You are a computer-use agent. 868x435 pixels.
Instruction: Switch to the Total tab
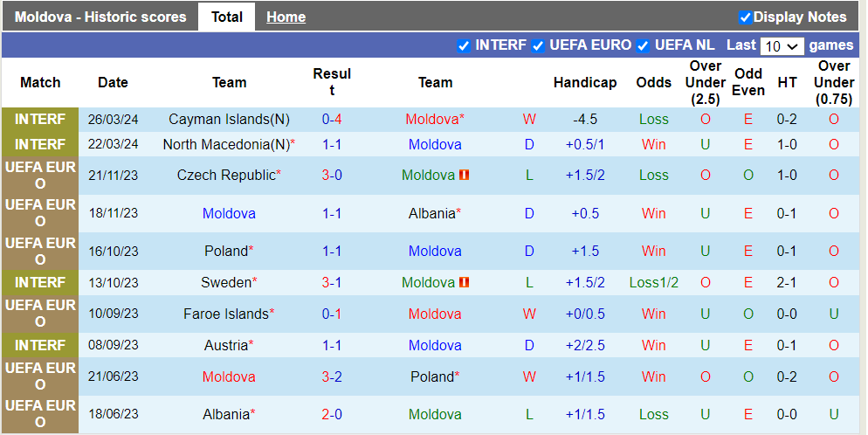coord(227,17)
